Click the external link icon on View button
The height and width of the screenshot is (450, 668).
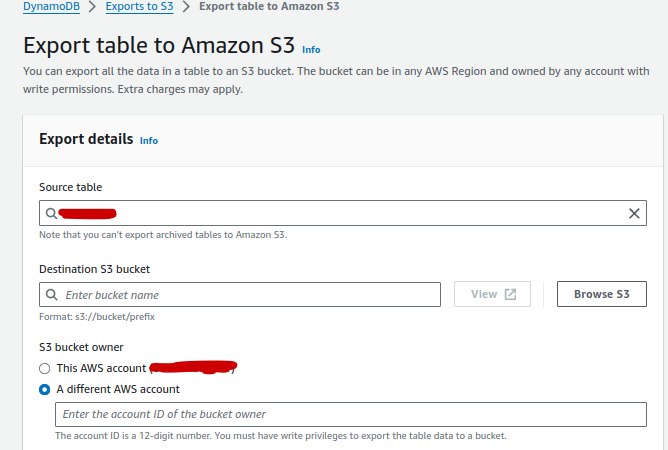(510, 294)
